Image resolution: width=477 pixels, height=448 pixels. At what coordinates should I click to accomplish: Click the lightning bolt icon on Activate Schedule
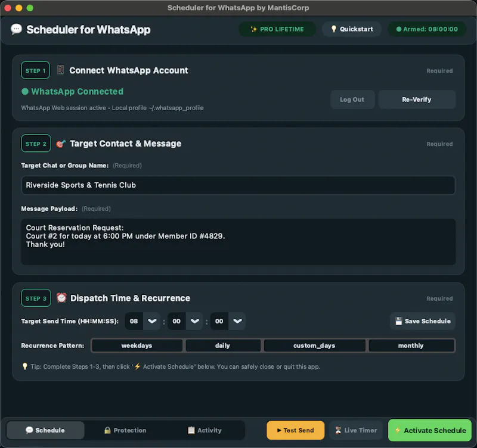pos(398,430)
